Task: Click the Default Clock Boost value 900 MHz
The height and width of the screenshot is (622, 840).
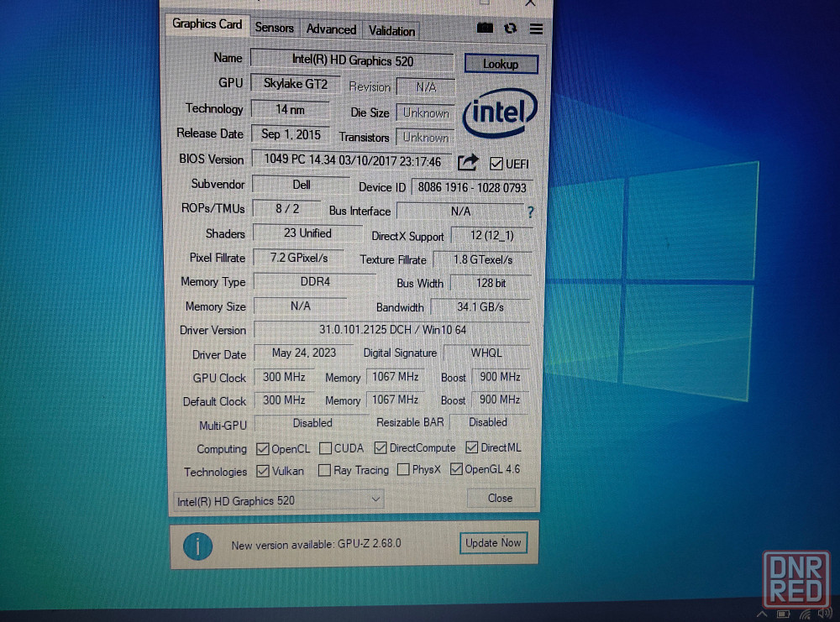Action: point(500,400)
